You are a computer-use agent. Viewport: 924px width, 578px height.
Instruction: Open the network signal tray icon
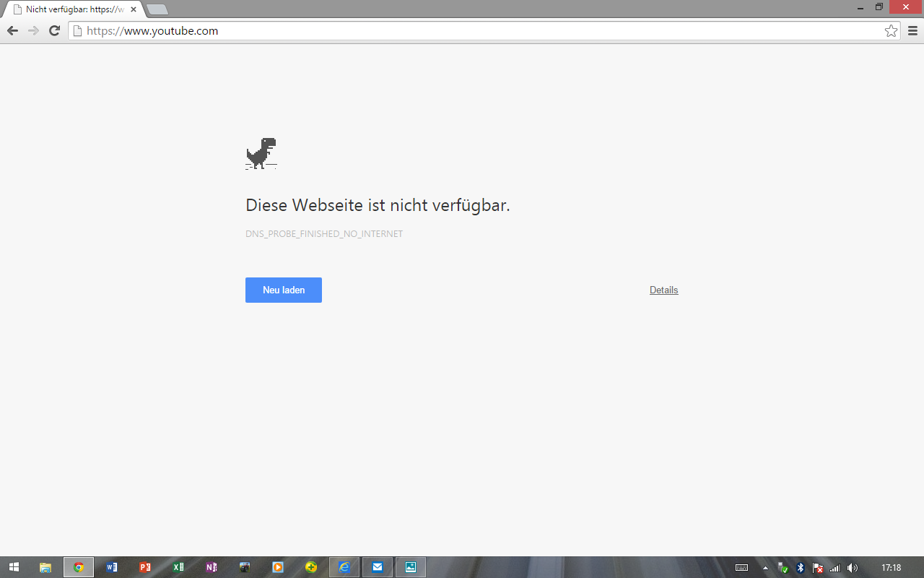pyautogui.click(x=835, y=568)
